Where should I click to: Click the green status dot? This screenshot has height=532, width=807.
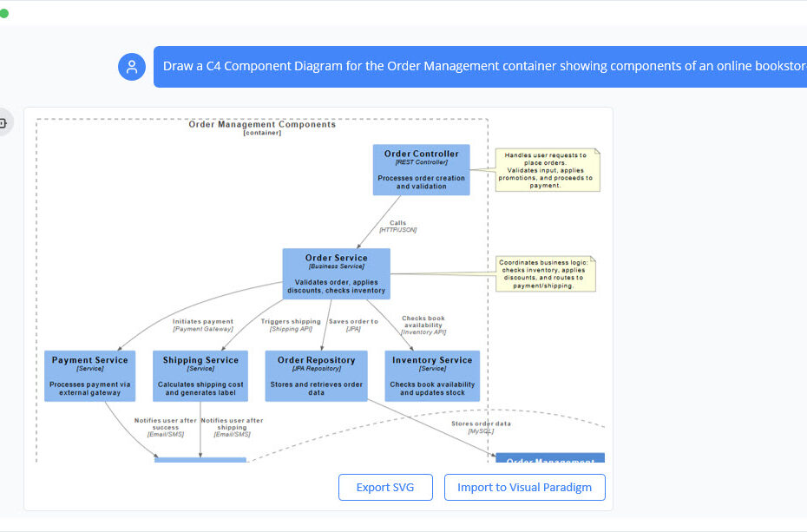4,13
